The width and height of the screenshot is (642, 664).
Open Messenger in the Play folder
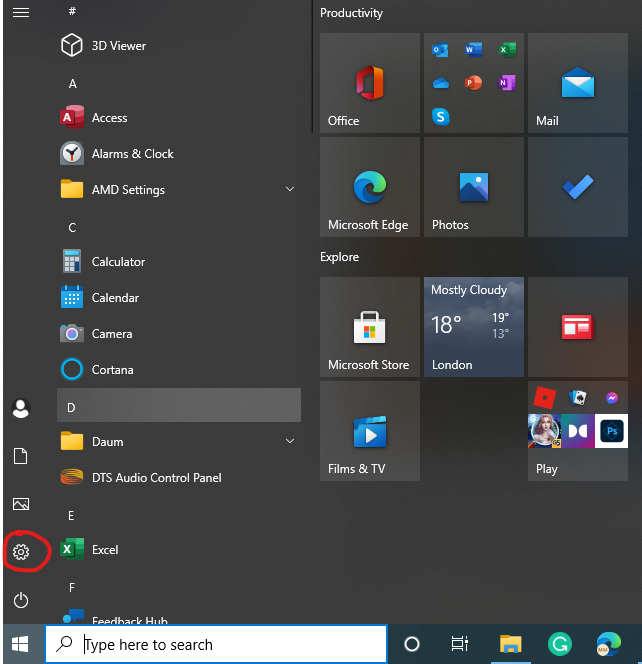[x=612, y=398]
